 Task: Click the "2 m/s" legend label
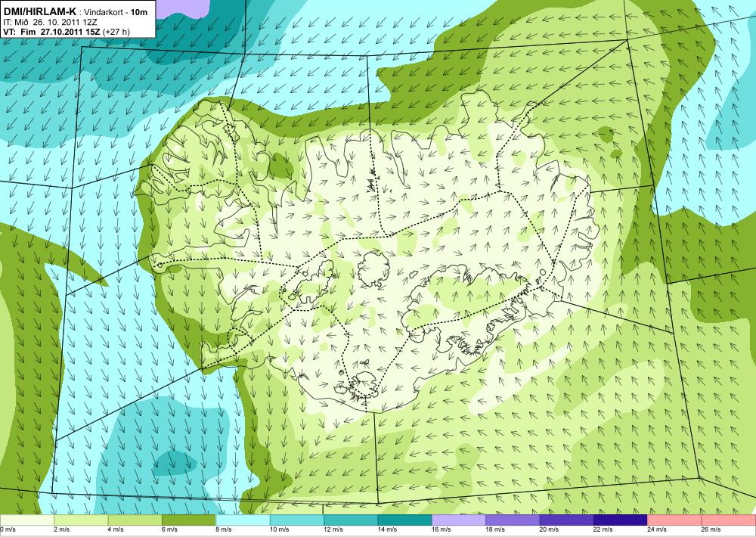tap(62, 529)
